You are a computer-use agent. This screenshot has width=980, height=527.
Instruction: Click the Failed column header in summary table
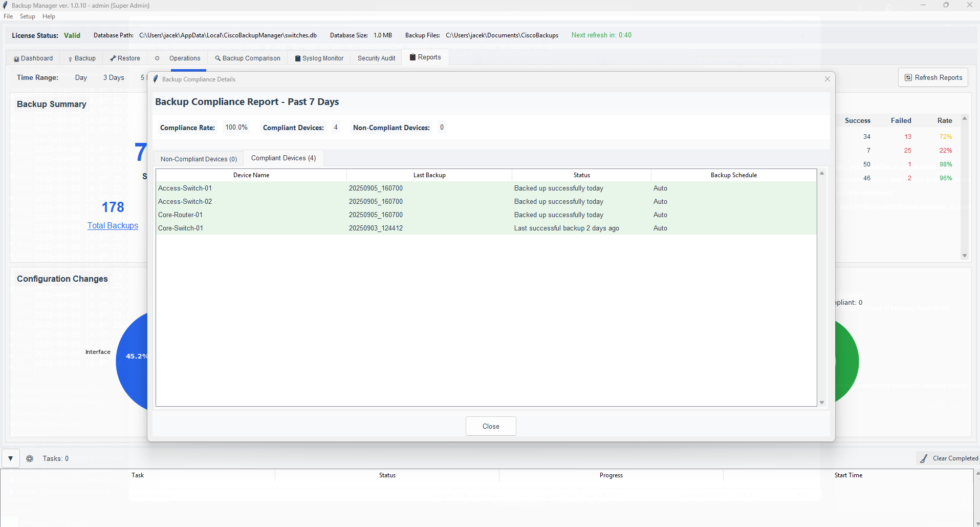pos(901,120)
